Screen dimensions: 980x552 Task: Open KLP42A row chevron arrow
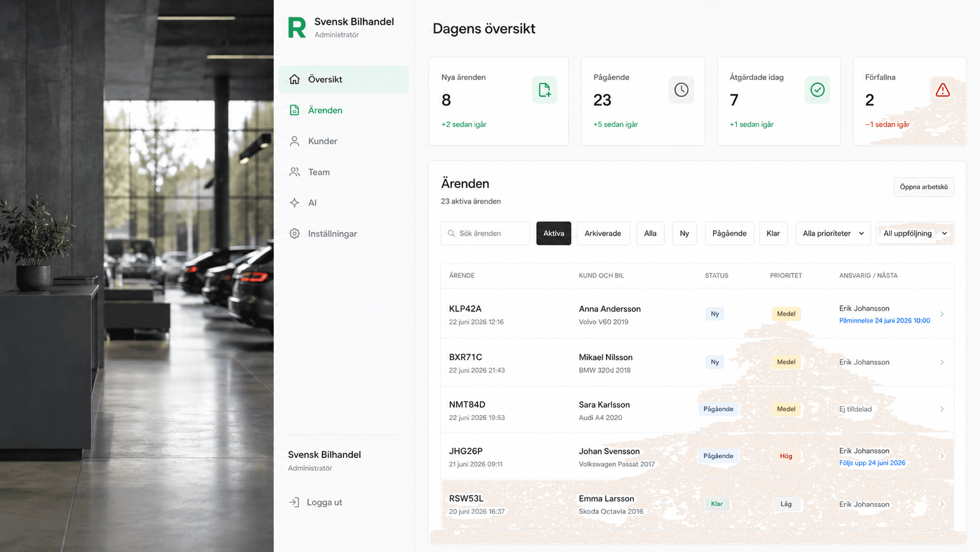coord(942,314)
